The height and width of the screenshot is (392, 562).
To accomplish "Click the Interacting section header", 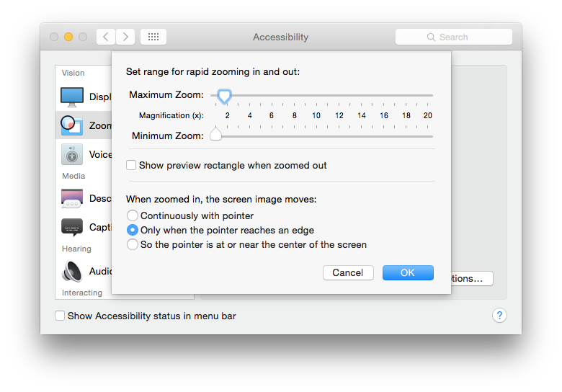I will click(82, 293).
